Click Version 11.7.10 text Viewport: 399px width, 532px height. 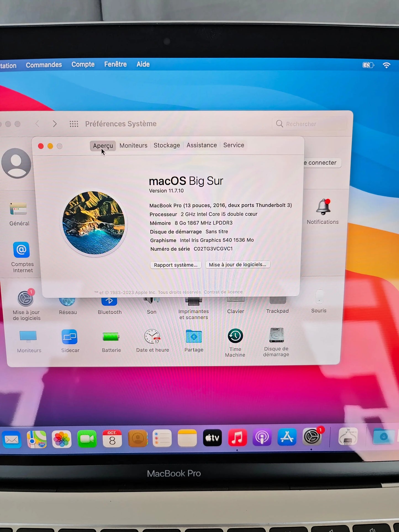[166, 191]
